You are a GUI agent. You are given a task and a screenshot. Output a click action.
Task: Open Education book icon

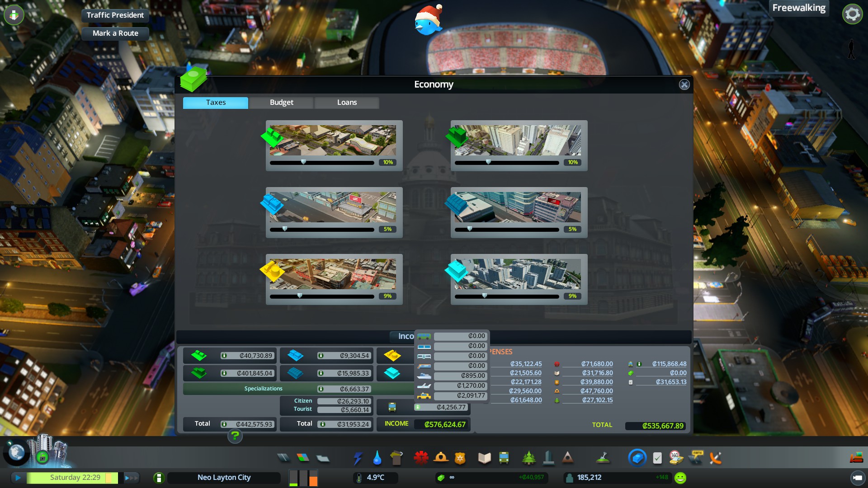pos(484,458)
